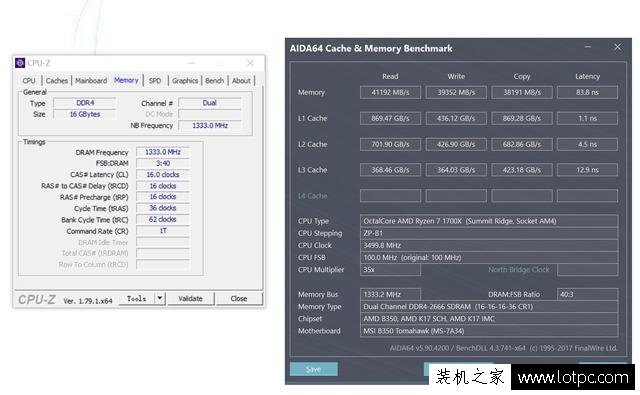Click the RAS# Precharge value 16 clocks

point(163,197)
